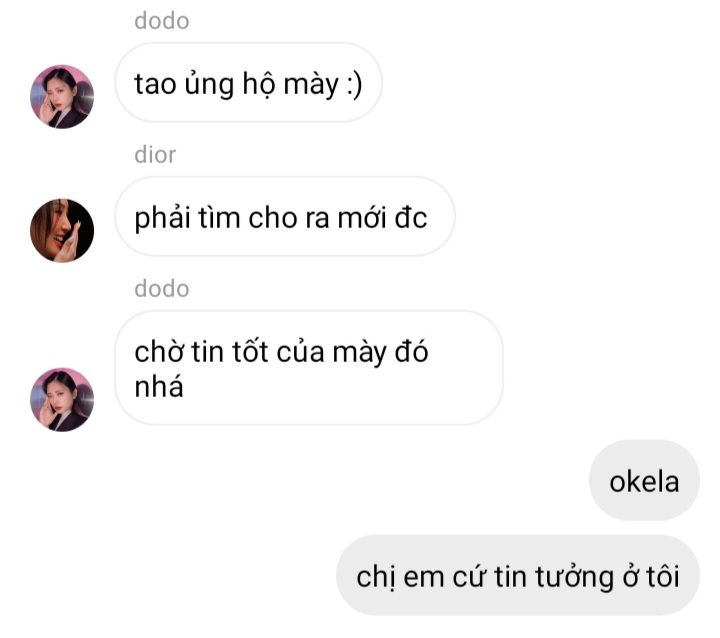Select the 'chờ tin tốt của mày đó nhá' bubble
The image size is (720, 638).
click(x=309, y=367)
